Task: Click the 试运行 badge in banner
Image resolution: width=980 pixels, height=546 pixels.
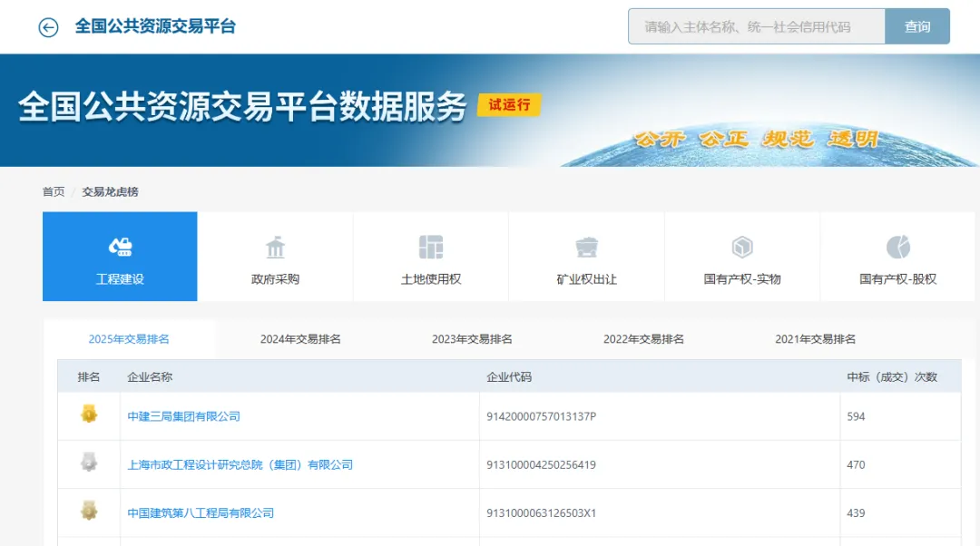Action: pyautogui.click(x=509, y=105)
